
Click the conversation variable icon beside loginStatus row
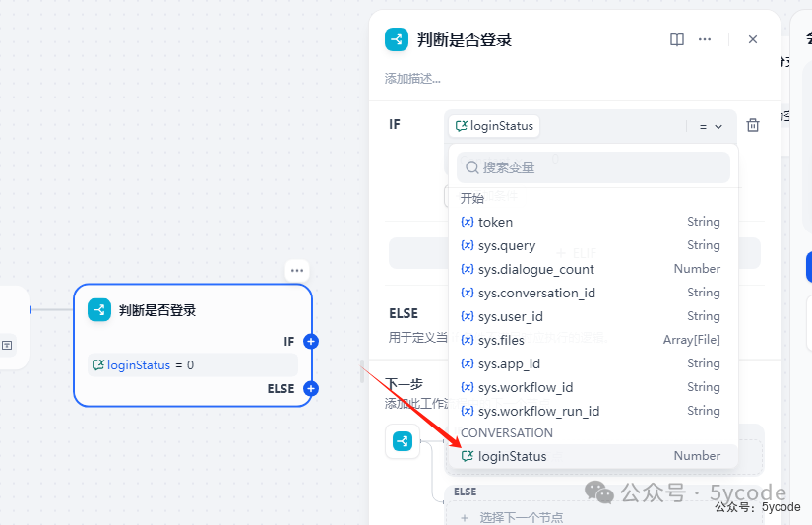[x=468, y=456]
